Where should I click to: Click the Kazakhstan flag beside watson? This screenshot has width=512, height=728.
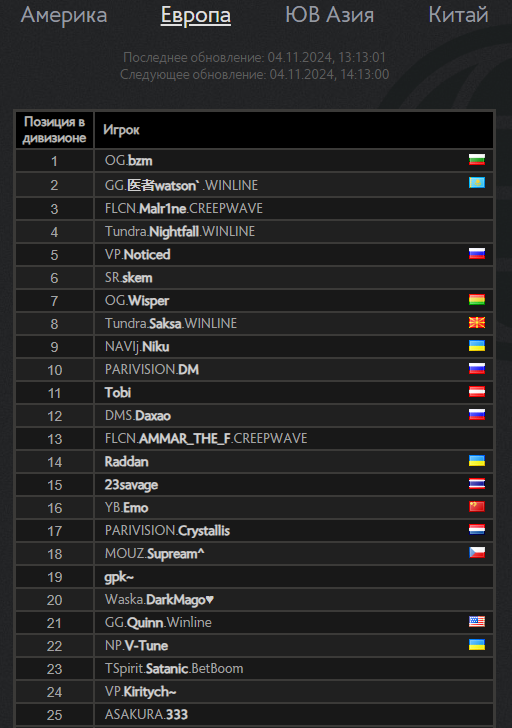coord(477,182)
